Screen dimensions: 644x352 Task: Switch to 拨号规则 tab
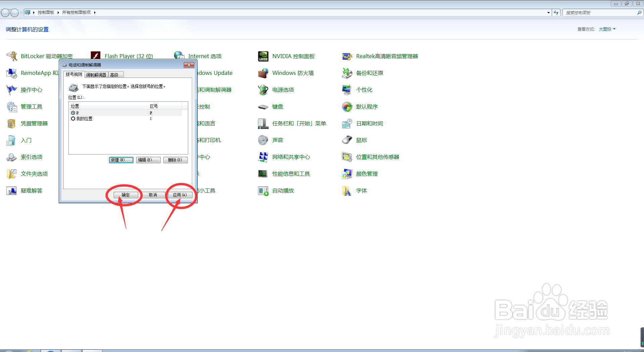click(x=74, y=74)
